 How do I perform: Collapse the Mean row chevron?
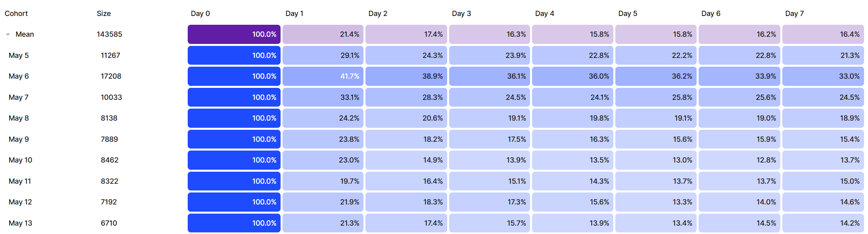click(x=8, y=34)
